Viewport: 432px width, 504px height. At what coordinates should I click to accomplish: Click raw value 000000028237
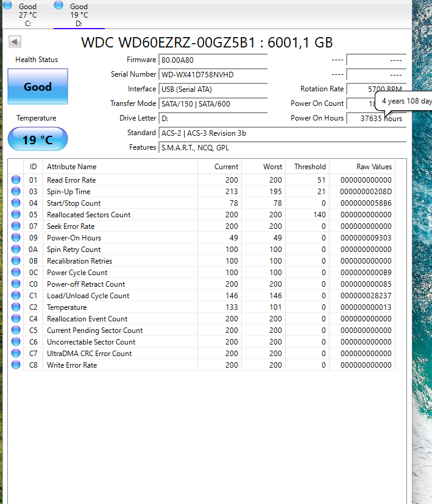(x=366, y=296)
